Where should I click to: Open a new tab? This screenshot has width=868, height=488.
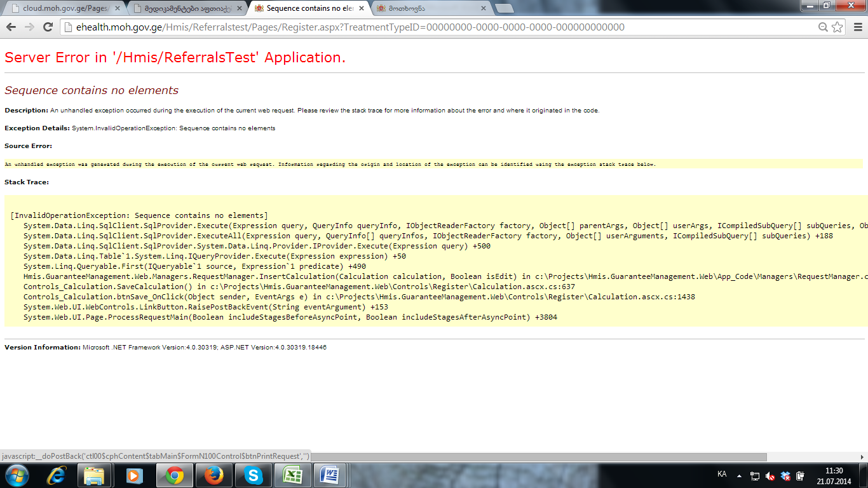point(504,8)
